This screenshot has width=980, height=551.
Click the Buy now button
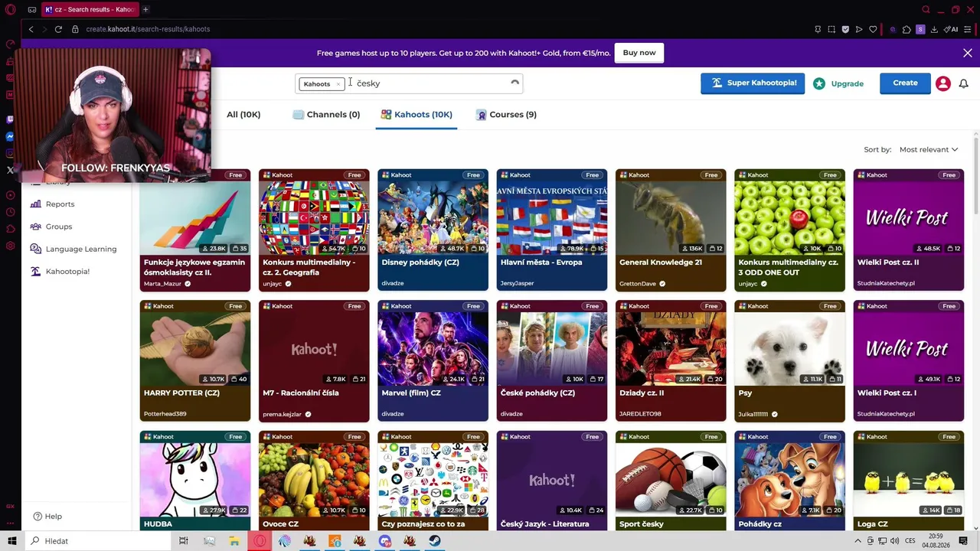pos(639,53)
